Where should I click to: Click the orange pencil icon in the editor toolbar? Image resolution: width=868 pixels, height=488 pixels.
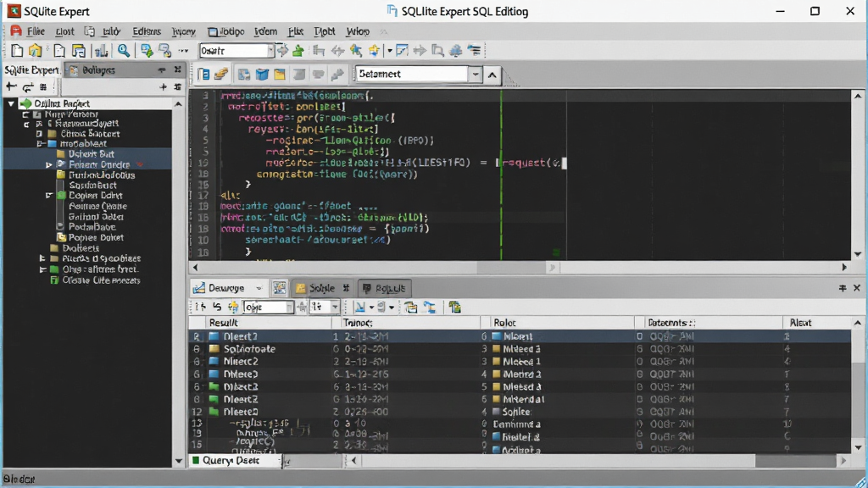pyautogui.click(x=221, y=75)
